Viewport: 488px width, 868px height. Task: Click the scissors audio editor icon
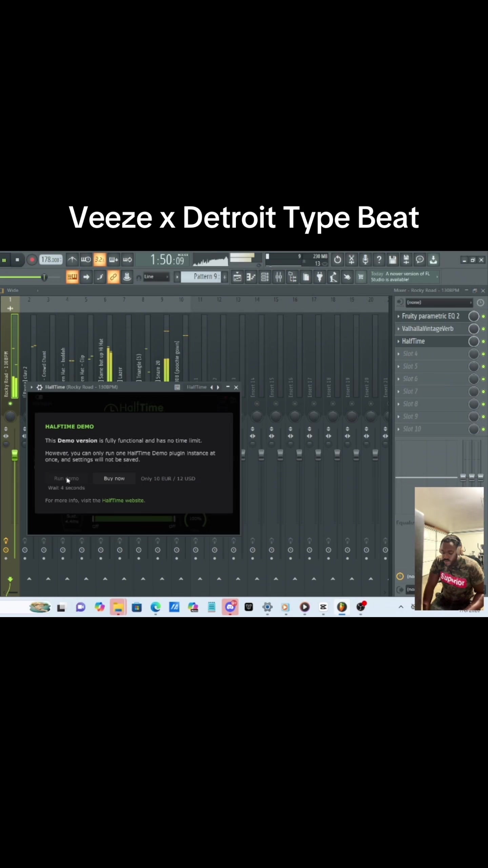click(x=351, y=260)
